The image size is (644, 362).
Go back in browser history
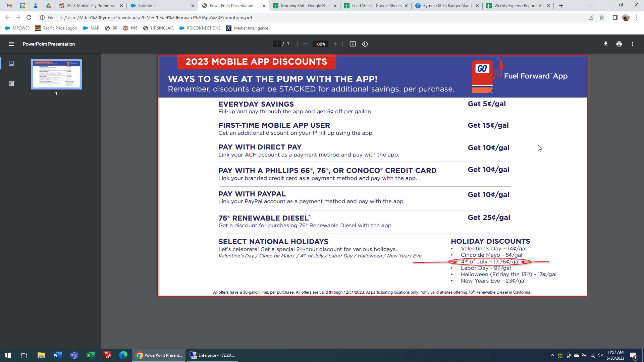[7, 17]
